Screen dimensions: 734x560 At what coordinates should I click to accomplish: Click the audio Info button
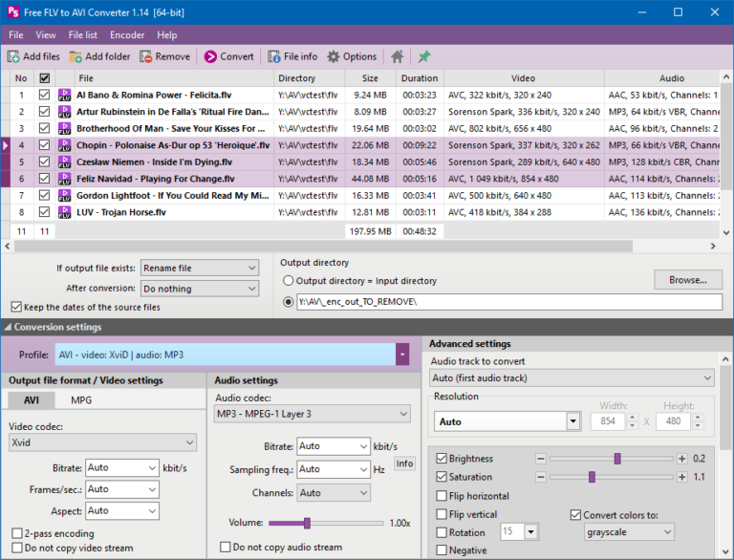(x=404, y=463)
